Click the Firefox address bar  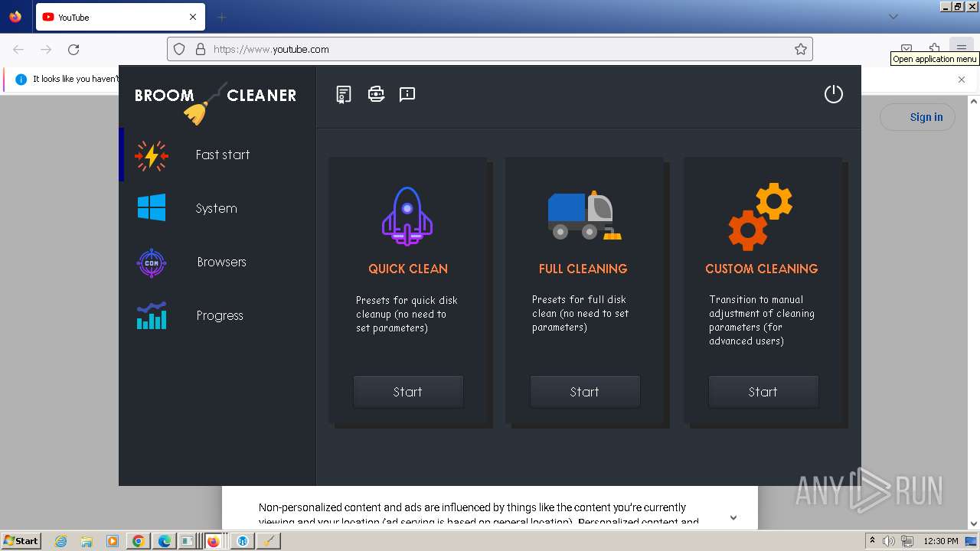click(x=490, y=49)
